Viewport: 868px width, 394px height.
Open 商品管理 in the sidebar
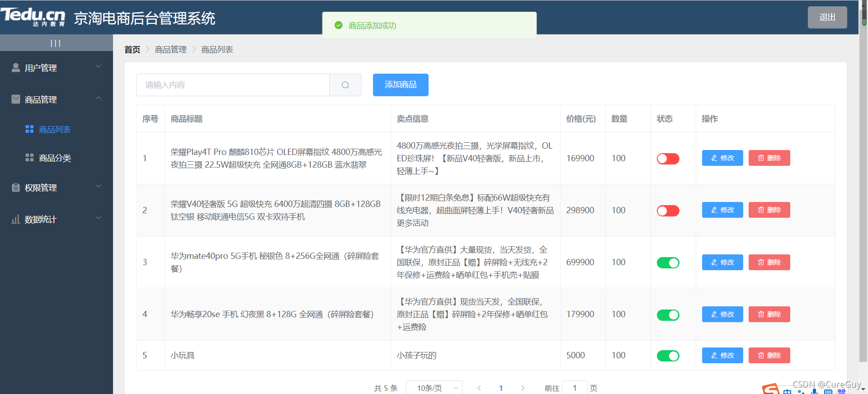pos(57,99)
